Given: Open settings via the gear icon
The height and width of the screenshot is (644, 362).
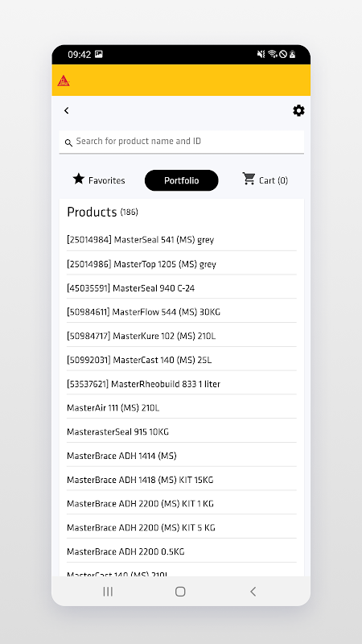Looking at the screenshot, I should 298,110.
